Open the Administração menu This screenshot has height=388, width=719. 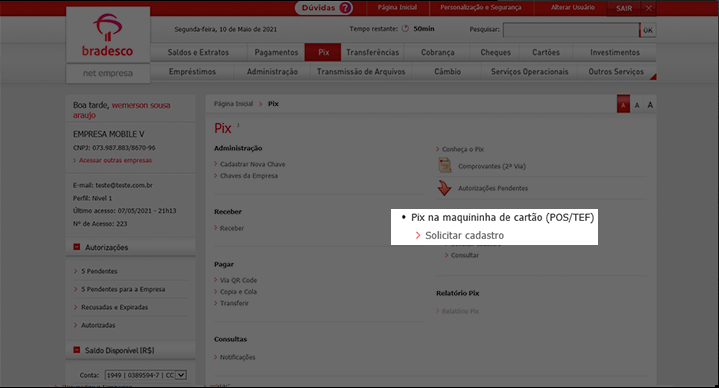(272, 72)
